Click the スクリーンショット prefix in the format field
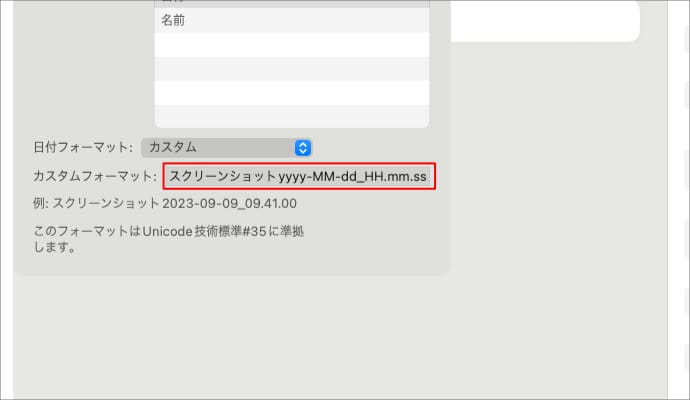This screenshot has width=690, height=400. 222,176
